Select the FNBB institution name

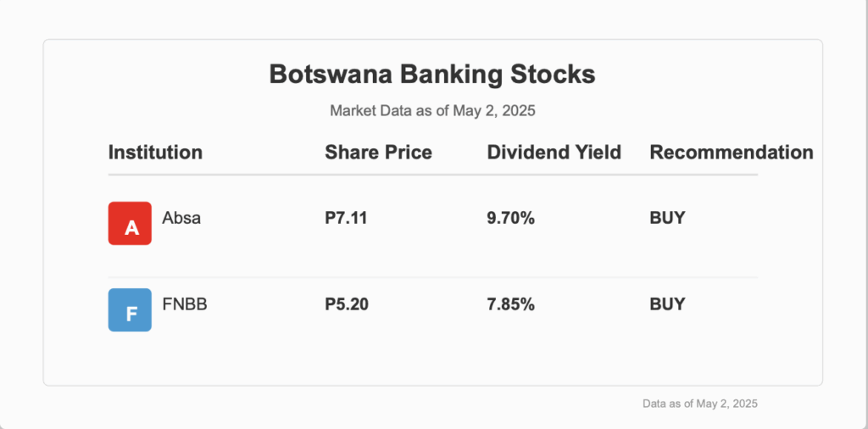185,304
